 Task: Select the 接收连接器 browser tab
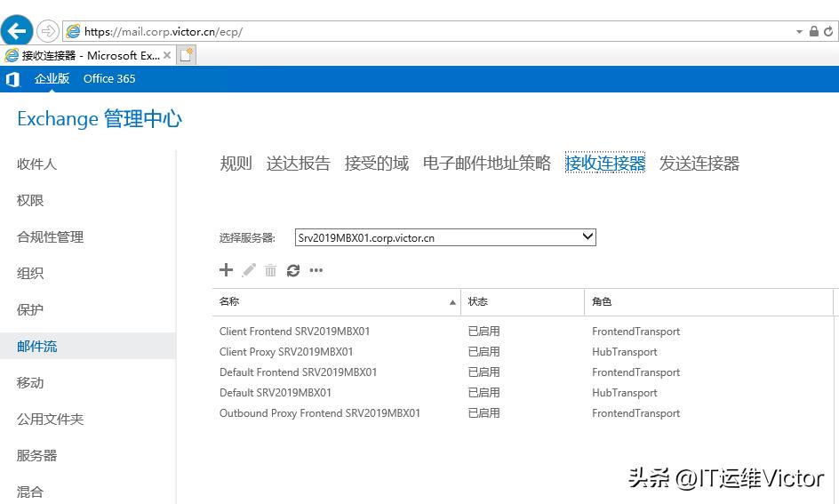87,55
